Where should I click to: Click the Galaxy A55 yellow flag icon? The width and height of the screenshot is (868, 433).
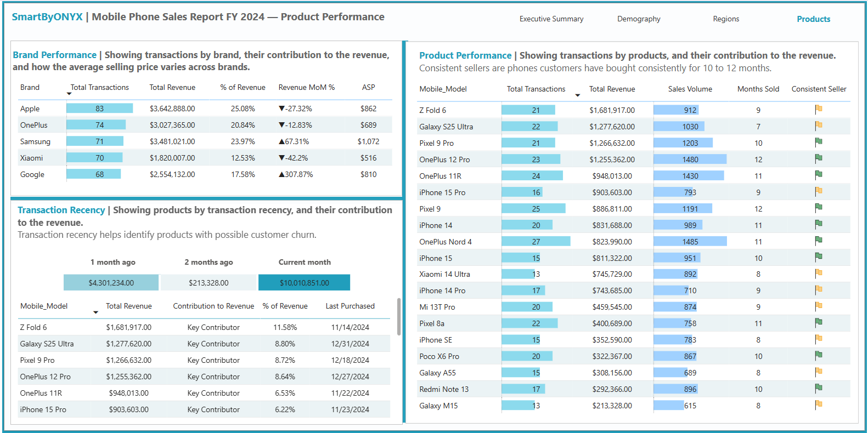coord(819,372)
